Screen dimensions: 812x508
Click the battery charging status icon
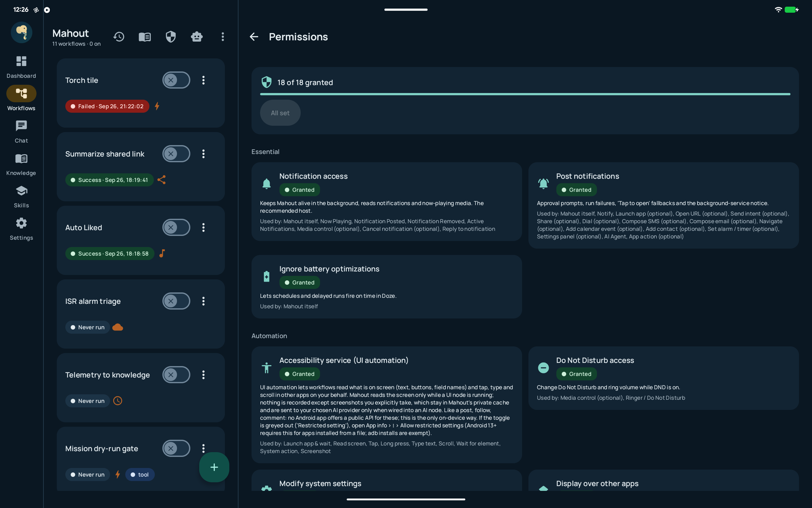(x=792, y=10)
